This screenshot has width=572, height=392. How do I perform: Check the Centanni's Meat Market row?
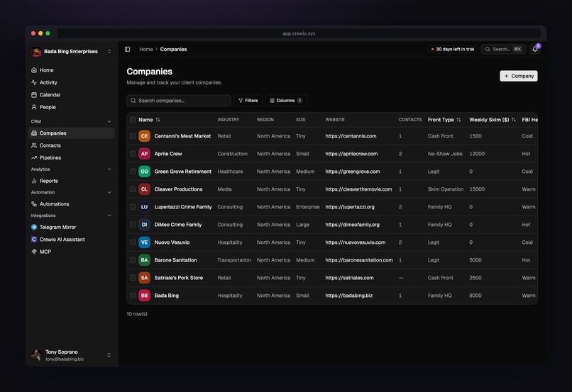[133, 136]
